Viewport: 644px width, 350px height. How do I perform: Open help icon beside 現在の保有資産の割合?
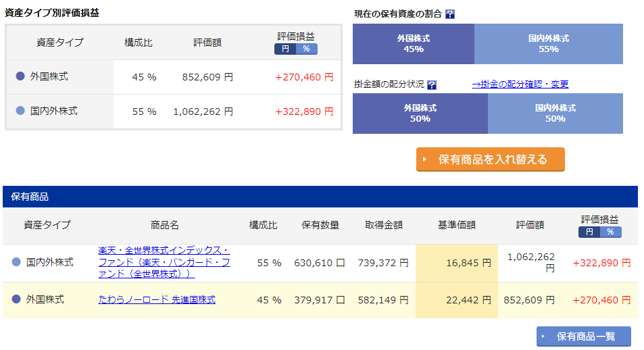point(450,14)
